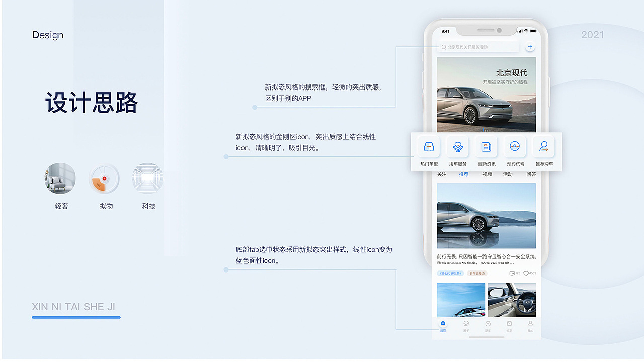
Task: Select the 悦享 tab icon
Action: click(509, 324)
